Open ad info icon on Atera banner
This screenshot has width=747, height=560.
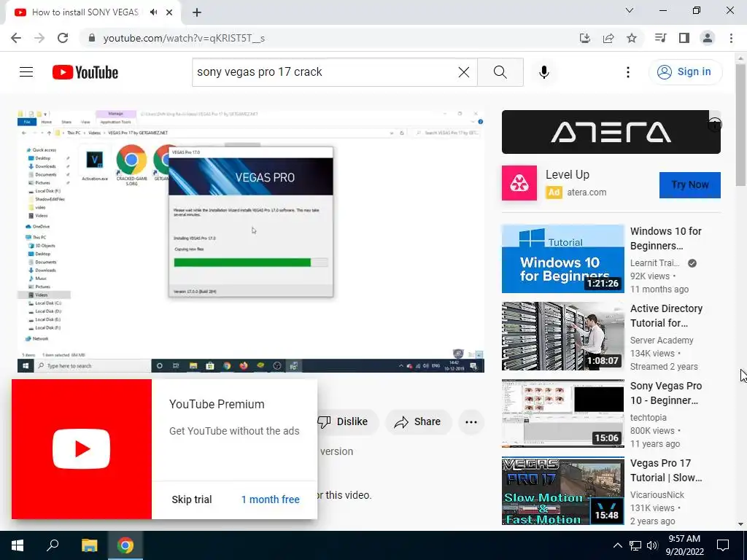[714, 125]
